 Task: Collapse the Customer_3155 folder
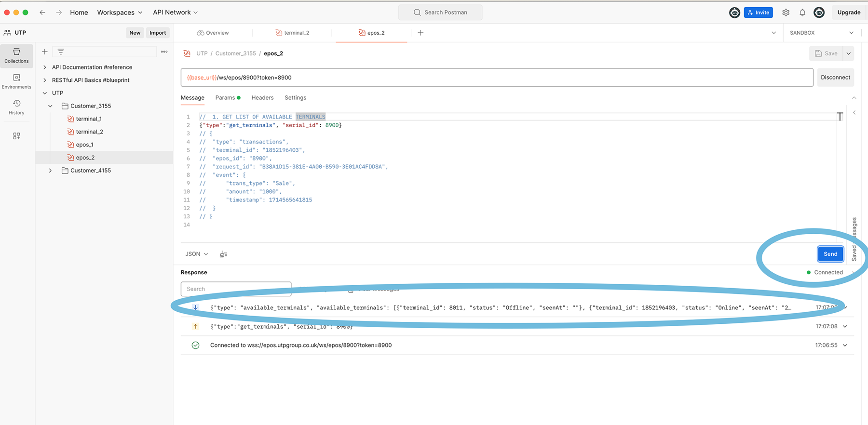click(50, 106)
